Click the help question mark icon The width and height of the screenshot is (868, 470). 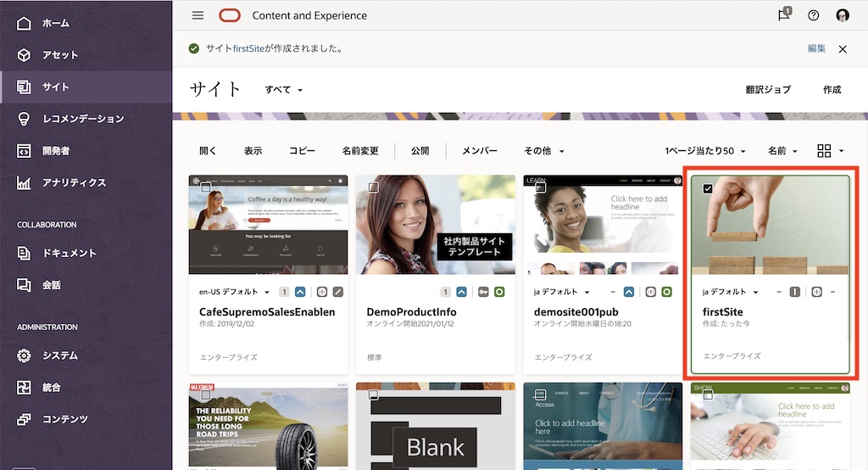point(814,15)
